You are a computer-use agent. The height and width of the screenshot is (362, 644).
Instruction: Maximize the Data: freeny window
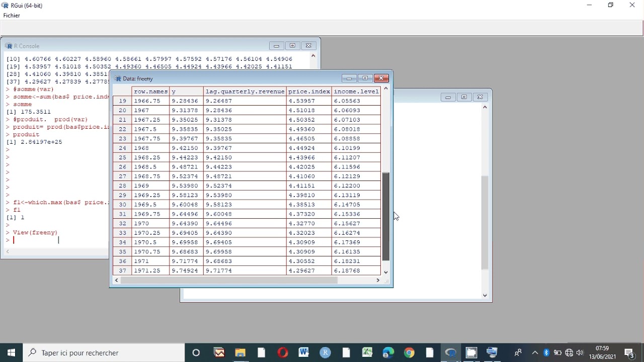365,78
